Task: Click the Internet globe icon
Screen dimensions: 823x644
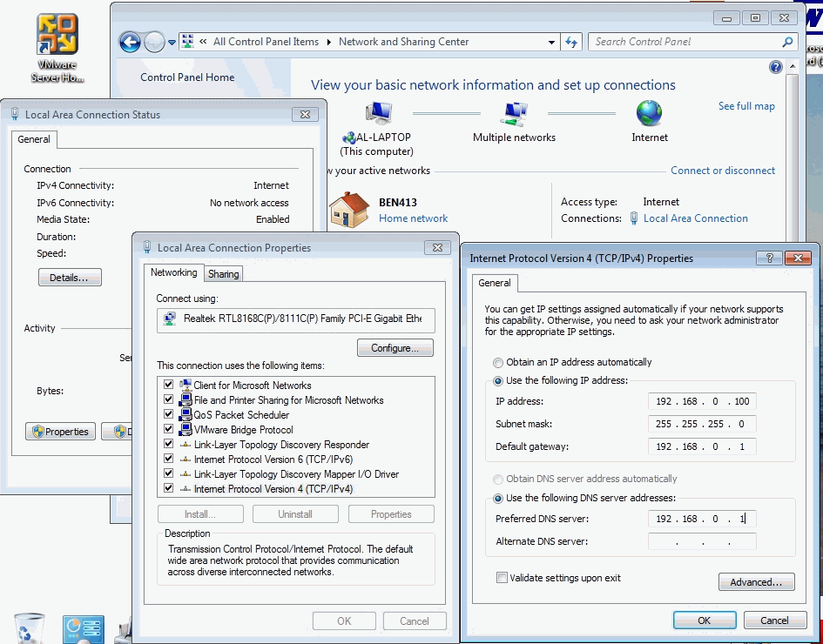Action: [649, 113]
